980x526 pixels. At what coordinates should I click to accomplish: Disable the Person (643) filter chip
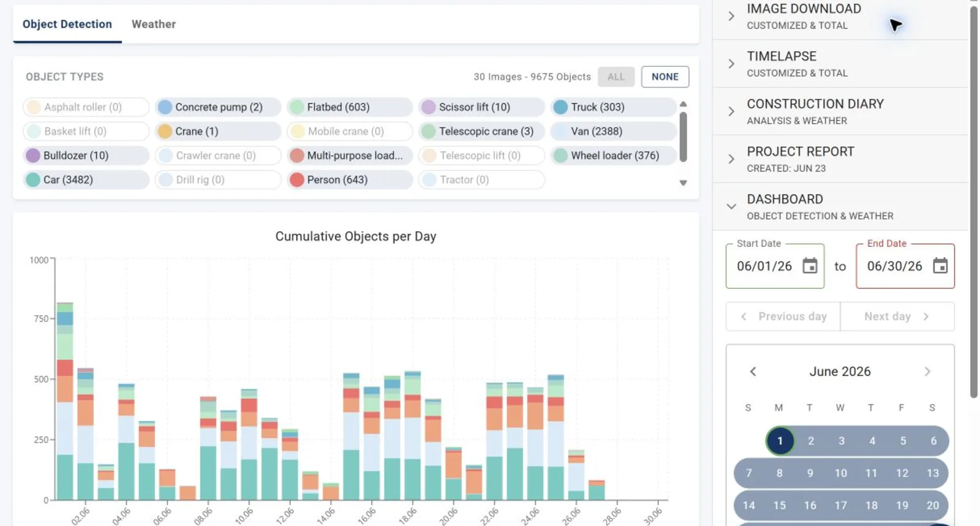350,179
